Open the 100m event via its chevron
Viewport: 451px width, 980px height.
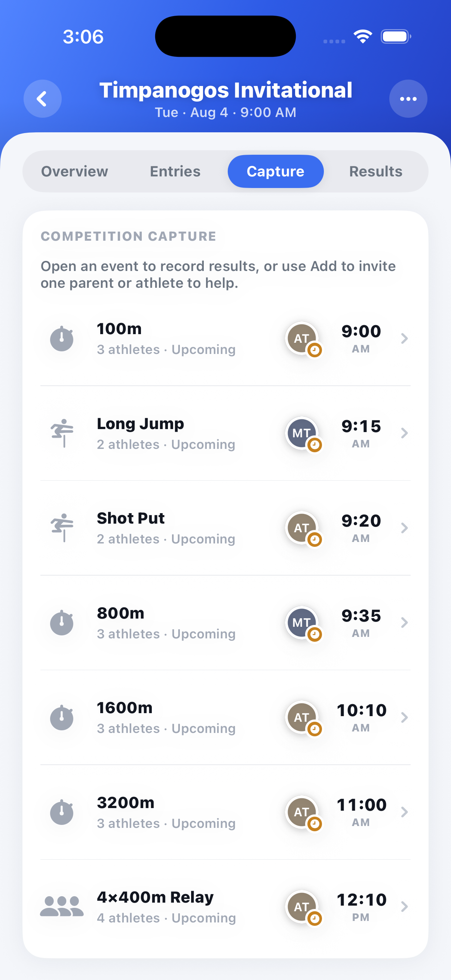pyautogui.click(x=404, y=338)
